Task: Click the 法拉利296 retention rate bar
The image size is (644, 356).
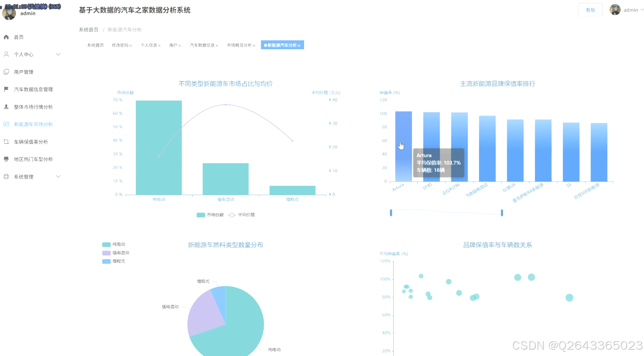Action: (x=459, y=147)
